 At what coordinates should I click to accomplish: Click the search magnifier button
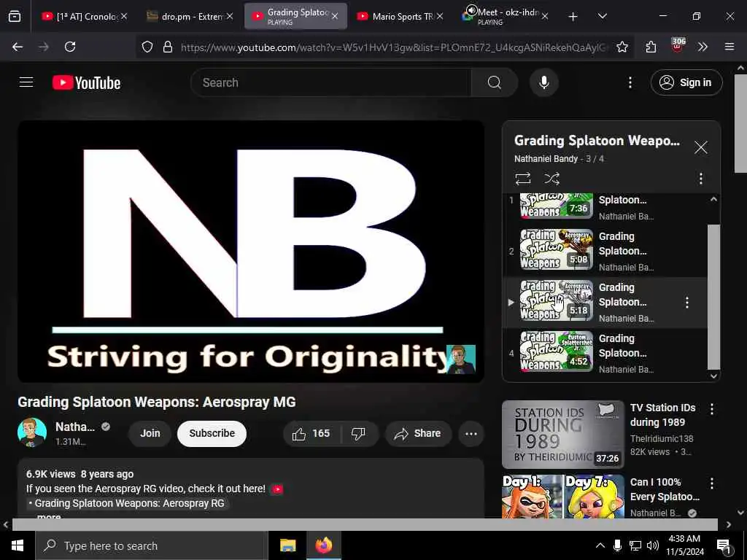tap(494, 82)
